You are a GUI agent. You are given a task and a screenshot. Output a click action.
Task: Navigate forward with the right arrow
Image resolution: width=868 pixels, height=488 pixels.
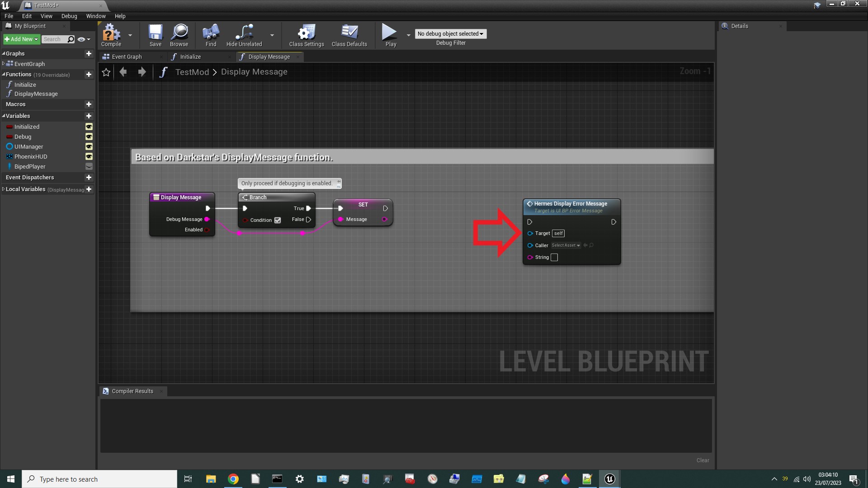click(142, 72)
